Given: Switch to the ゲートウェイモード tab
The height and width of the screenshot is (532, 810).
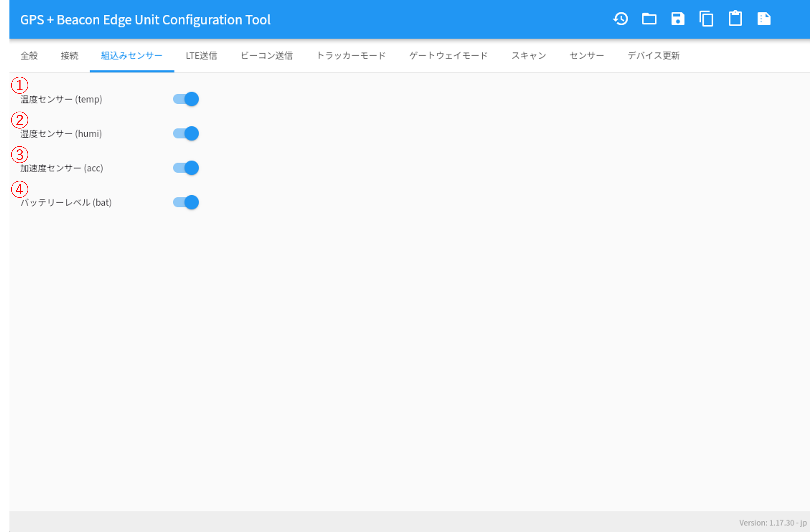Looking at the screenshot, I should [x=449, y=56].
